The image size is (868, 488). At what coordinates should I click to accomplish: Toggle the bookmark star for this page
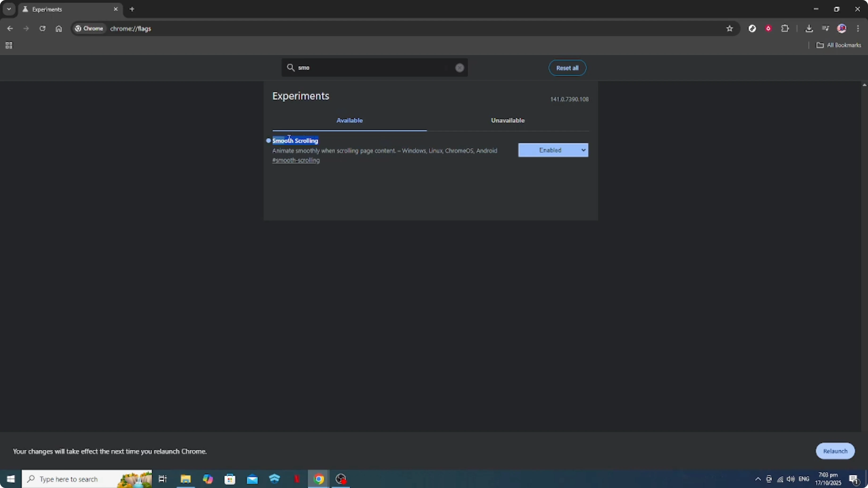(x=730, y=29)
